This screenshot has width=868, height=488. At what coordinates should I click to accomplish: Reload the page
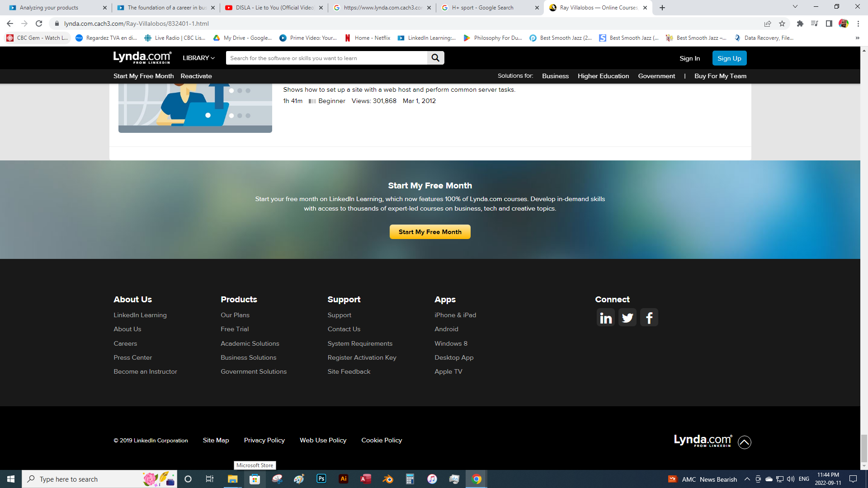(39, 23)
